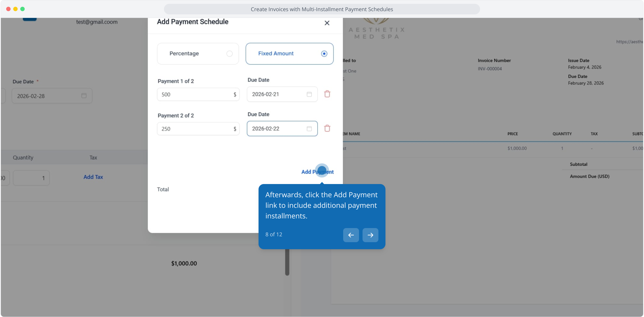
Task: Edit the Payment 1 amount field
Action: 194,95
